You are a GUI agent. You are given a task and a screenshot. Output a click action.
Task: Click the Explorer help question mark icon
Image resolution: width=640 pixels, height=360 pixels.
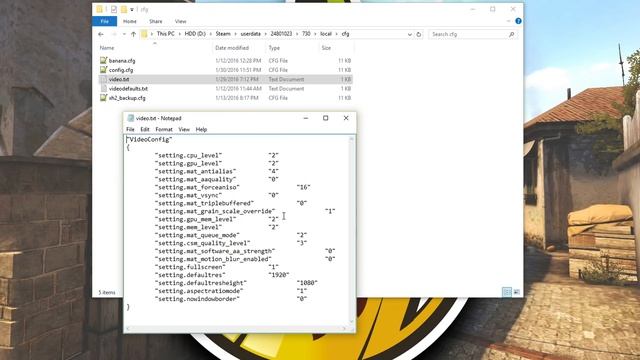[518, 21]
